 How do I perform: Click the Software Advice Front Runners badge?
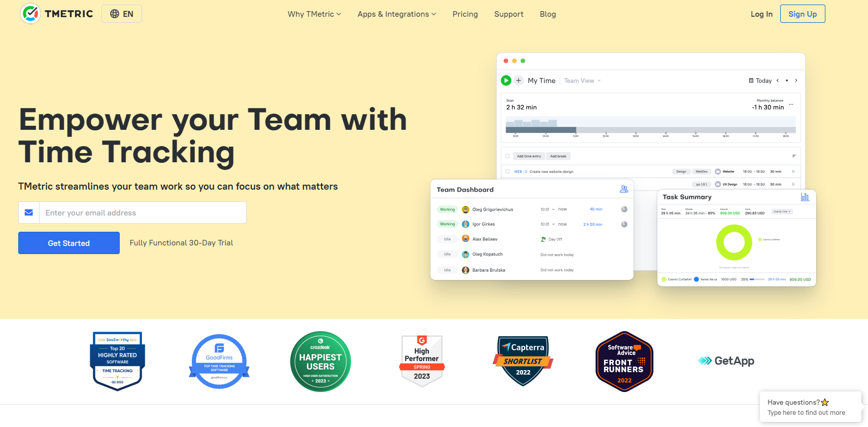coord(624,362)
